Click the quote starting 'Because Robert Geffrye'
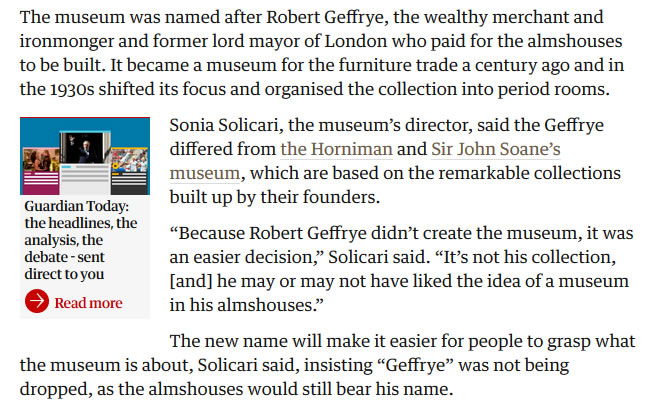Image resolution: width=662 pixels, height=406 pixels. tap(402, 269)
